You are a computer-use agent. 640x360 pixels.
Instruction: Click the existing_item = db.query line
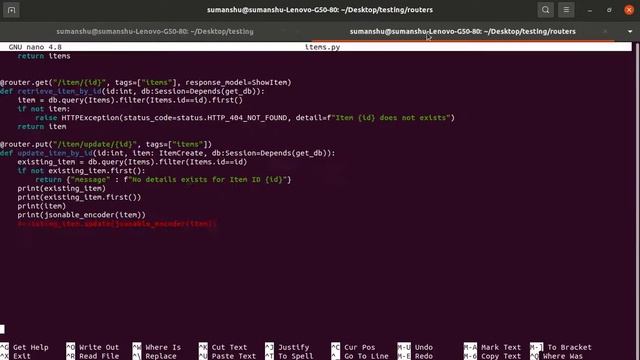[x=132, y=162]
